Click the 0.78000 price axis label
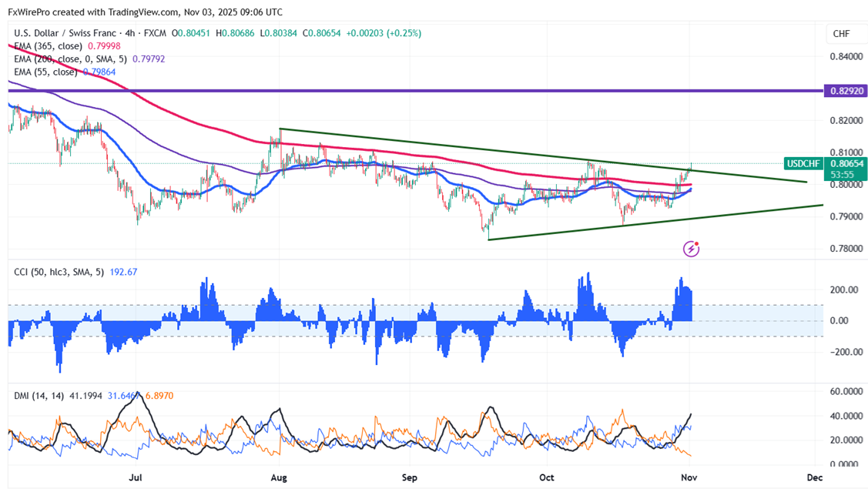 846,249
